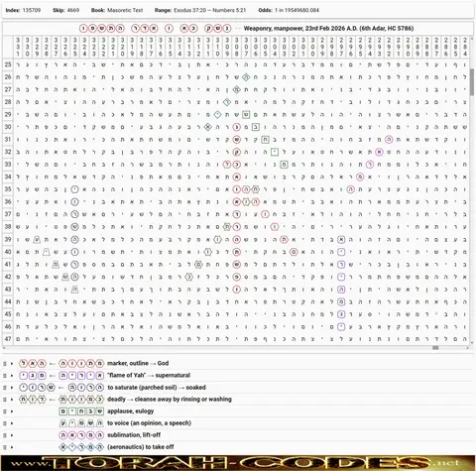Grab the drag handle for 'to saturate' row
Image resolution: width=476 pixels, height=471 pixels.
(5, 388)
